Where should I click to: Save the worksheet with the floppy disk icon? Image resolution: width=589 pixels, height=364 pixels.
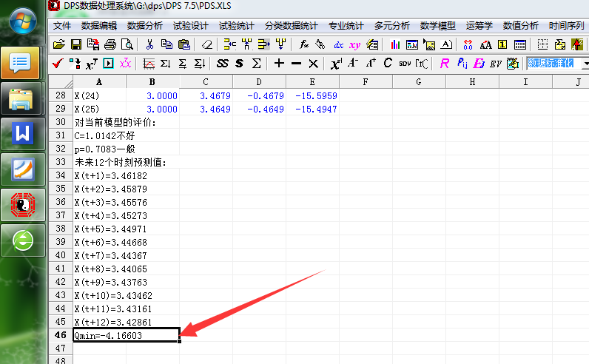click(76, 44)
